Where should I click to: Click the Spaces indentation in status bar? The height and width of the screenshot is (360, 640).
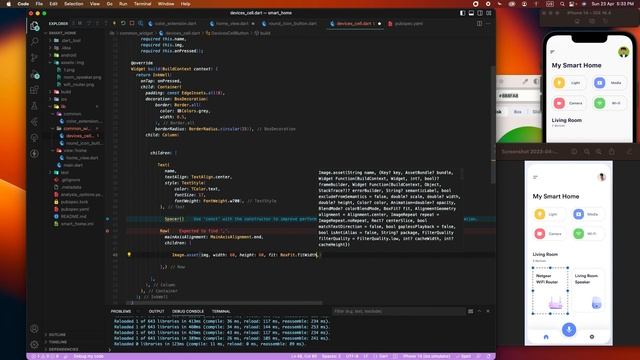(331, 356)
